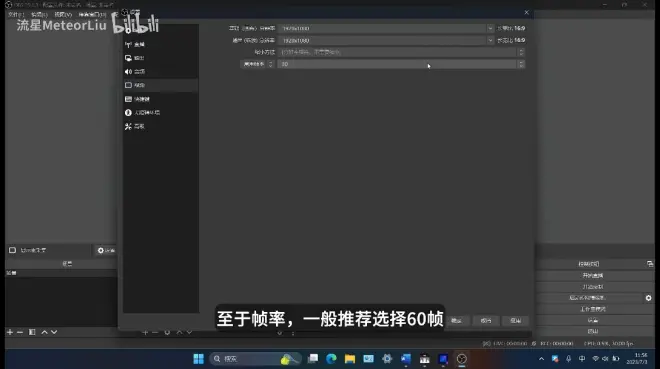Move scene up with the up arrow
Viewport: 660px width, 369px height.
coord(44,332)
